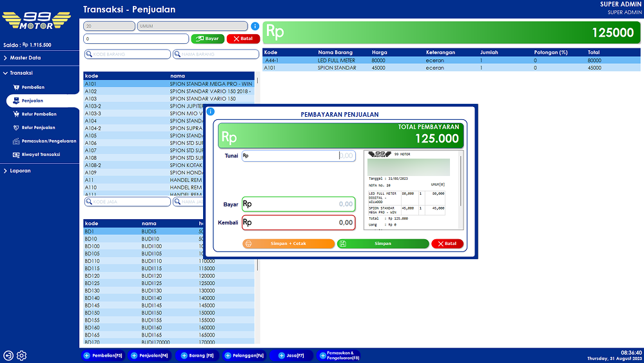Screen dimensions: 644x363
Task: Click the Potongan (%) column header
Action: [x=551, y=53]
